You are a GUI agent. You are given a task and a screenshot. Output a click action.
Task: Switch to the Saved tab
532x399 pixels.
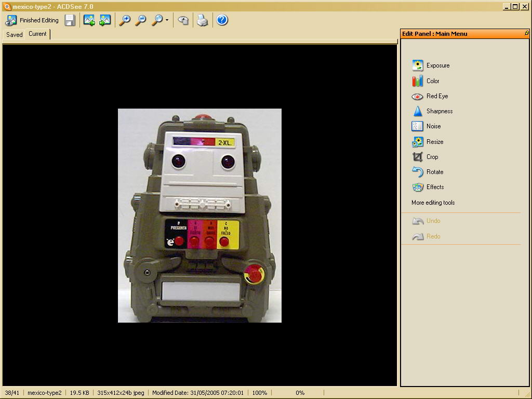click(14, 35)
